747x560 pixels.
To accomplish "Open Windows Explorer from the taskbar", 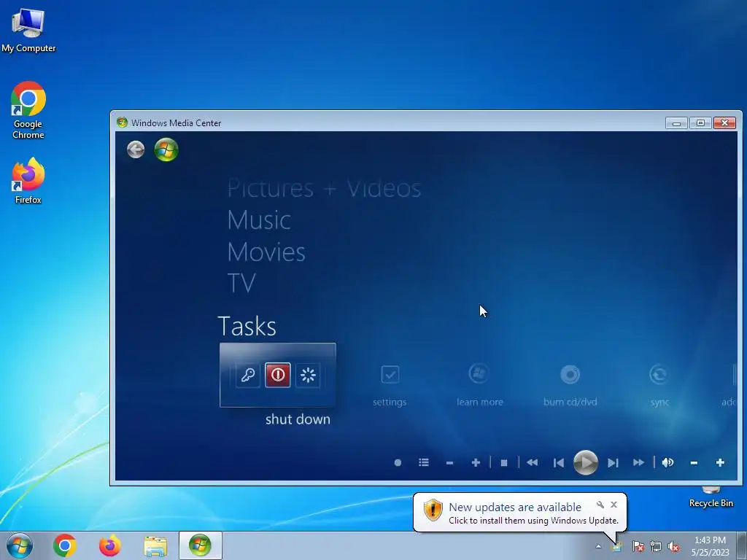I will pos(155,545).
